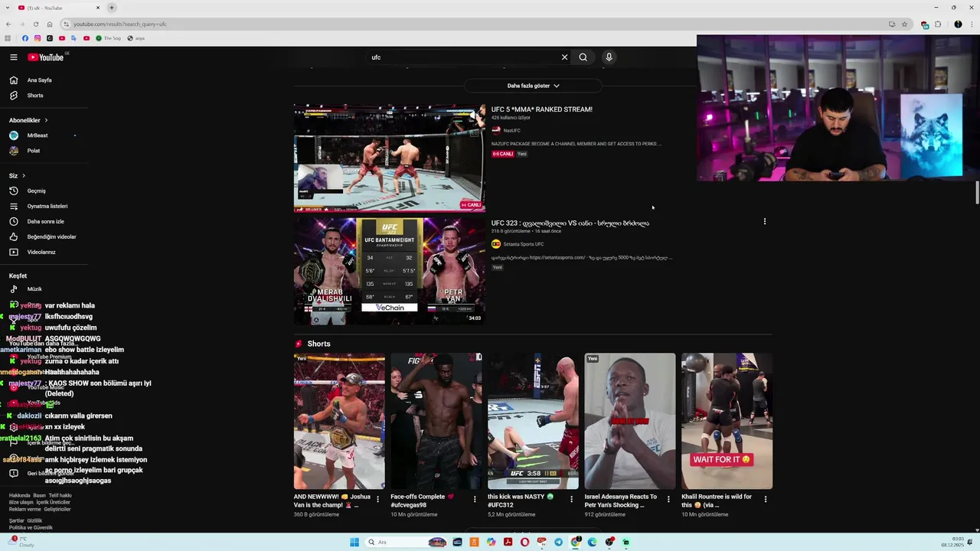Screen dimensions: 980x551
Task: Open Adobe Acrobat from taskbar
Action: [508, 543]
